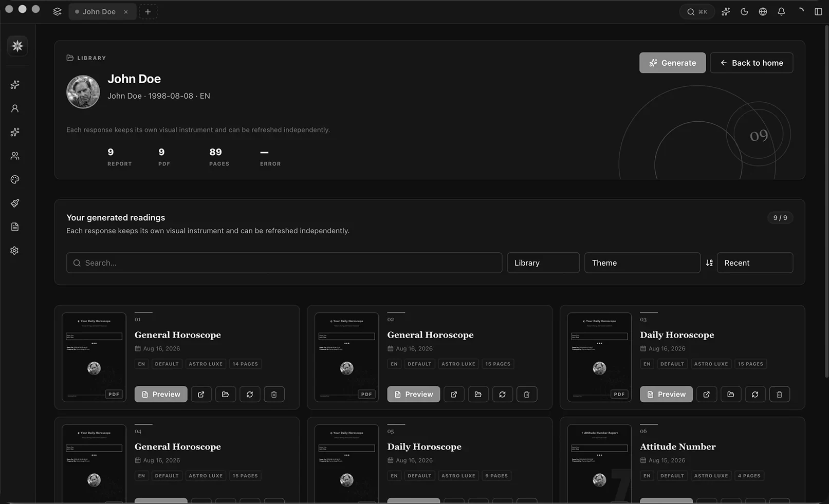Delete reading 03 Daily Horoscope

coord(780,394)
